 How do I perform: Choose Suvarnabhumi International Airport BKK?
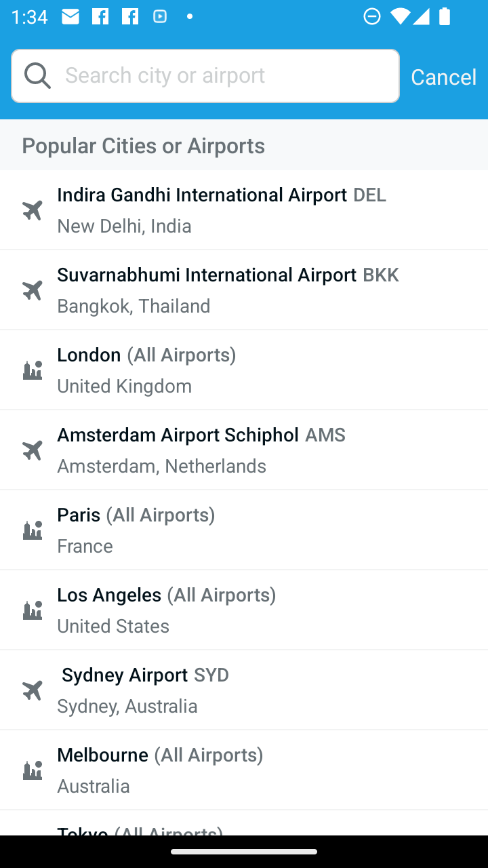(x=244, y=290)
